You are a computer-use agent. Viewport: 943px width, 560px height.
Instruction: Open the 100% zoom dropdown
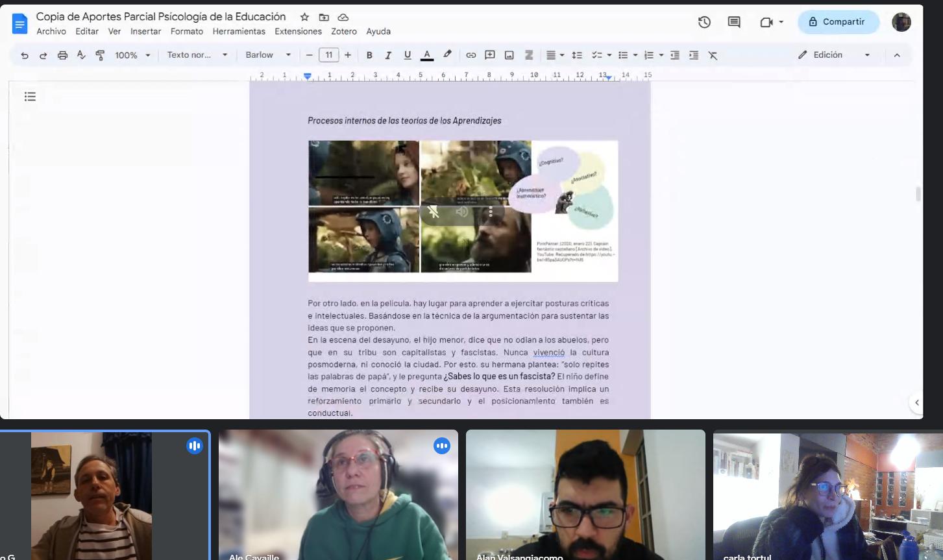tap(132, 55)
